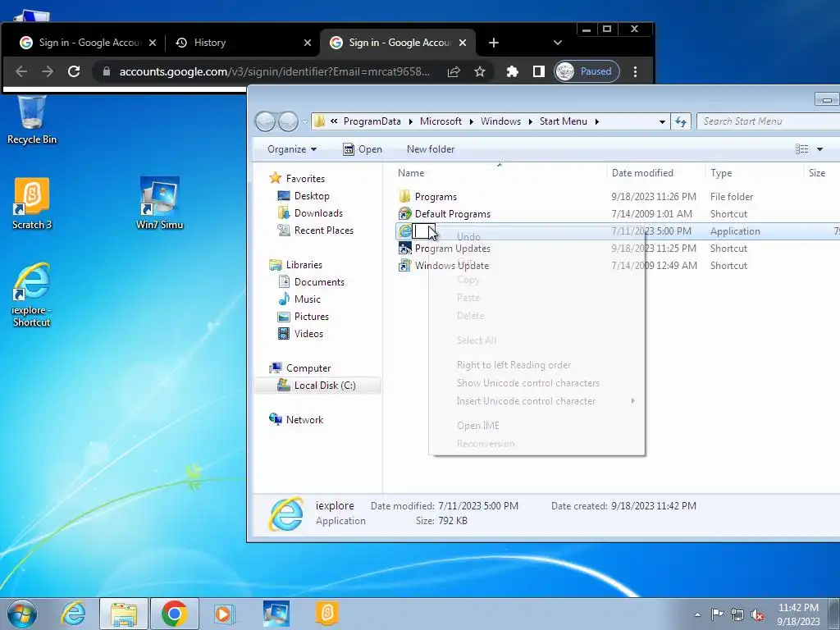This screenshot has width=840, height=630.
Task: Select the Scratch 3 desktop shortcut
Action: pos(32,203)
